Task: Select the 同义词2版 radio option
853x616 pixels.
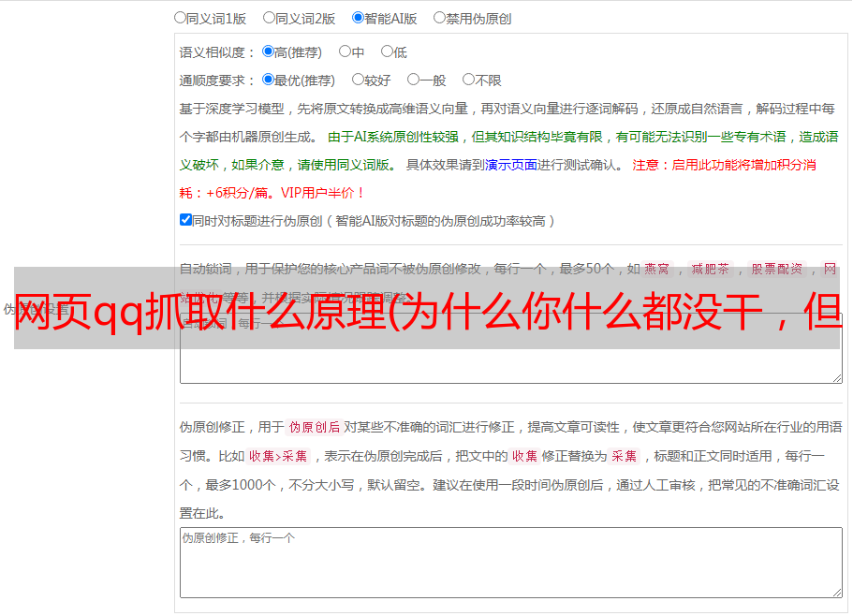Action: [x=269, y=18]
